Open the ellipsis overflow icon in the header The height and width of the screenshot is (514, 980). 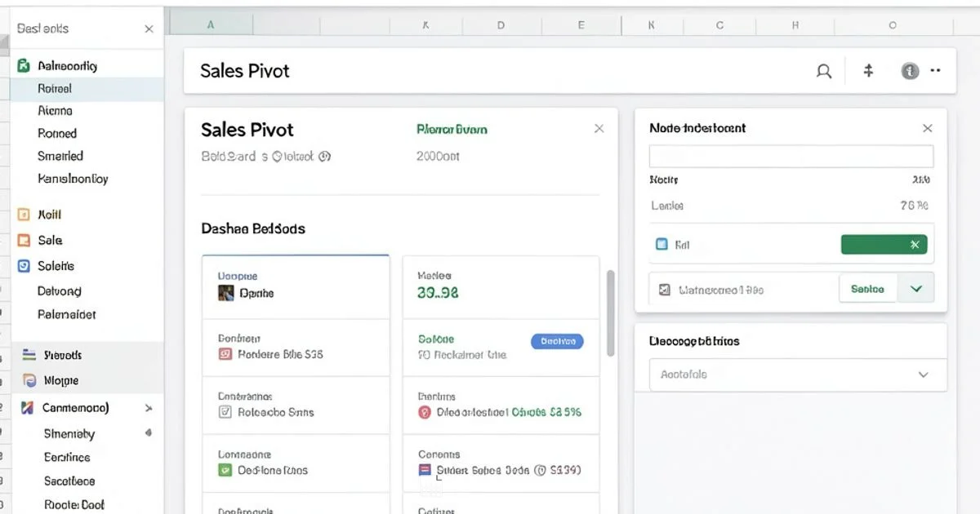pyautogui.click(x=935, y=71)
